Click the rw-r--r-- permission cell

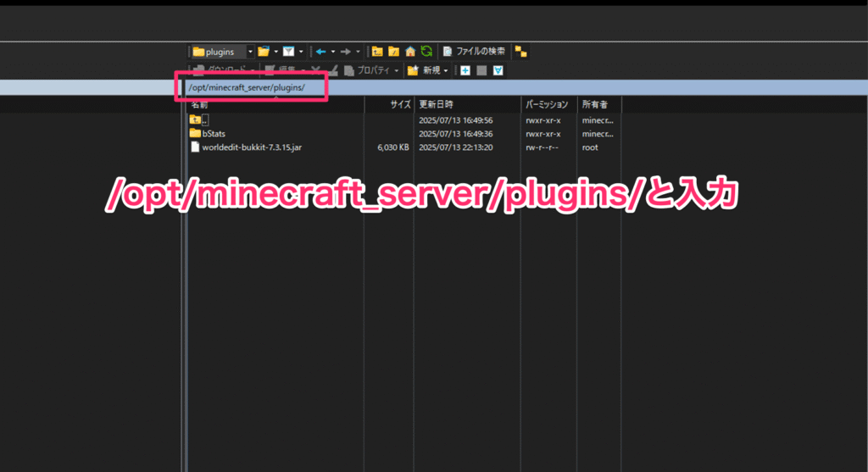[542, 147]
